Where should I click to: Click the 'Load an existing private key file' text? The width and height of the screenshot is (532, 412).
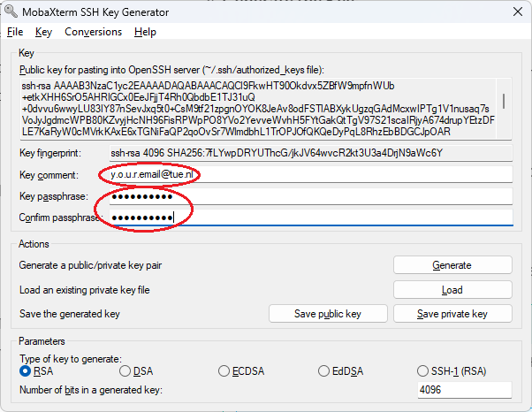(x=85, y=290)
